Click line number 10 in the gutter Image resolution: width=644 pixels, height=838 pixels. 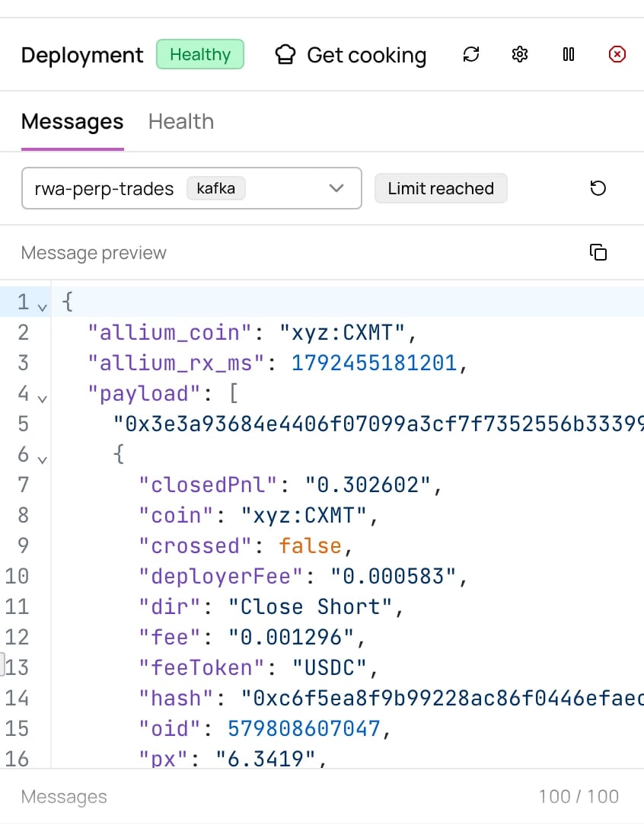[17, 577]
